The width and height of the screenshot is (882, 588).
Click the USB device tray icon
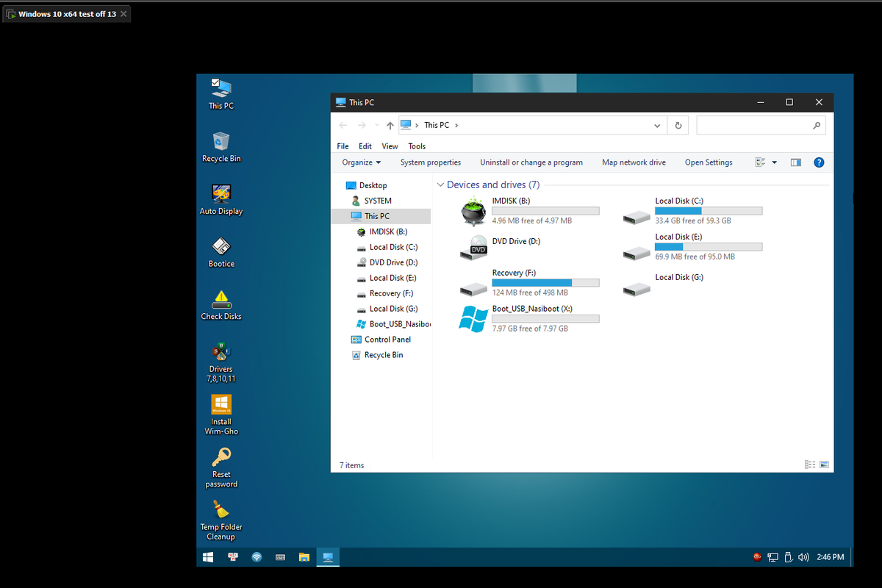788,557
